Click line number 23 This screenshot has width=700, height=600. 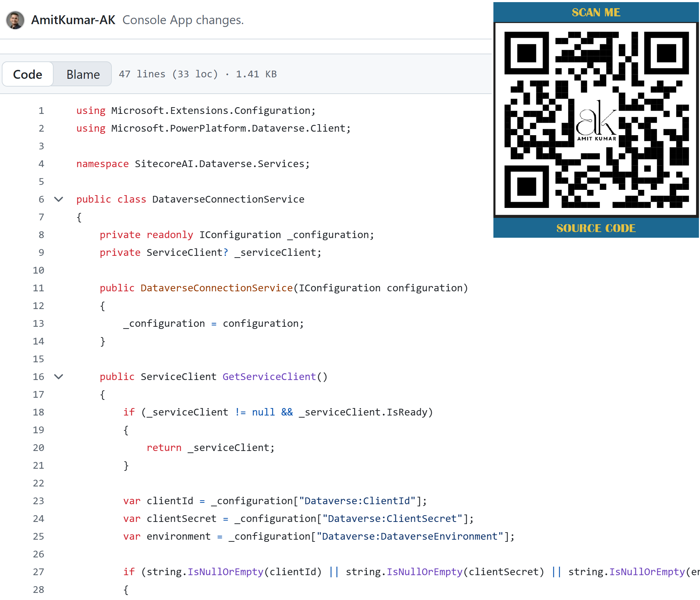coord(38,501)
